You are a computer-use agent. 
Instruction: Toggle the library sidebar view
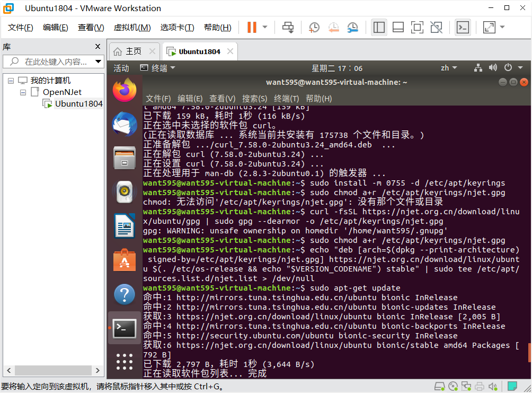379,27
